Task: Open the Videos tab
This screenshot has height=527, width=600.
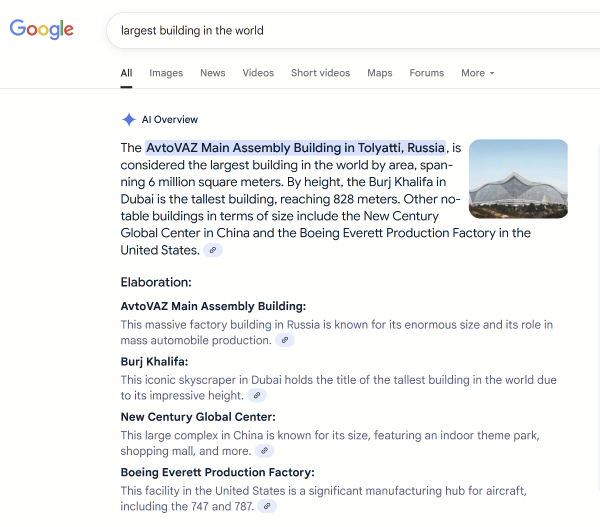Action: [258, 73]
